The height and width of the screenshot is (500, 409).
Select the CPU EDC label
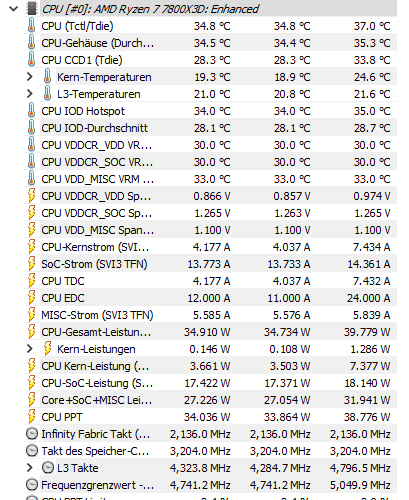pos(63,298)
